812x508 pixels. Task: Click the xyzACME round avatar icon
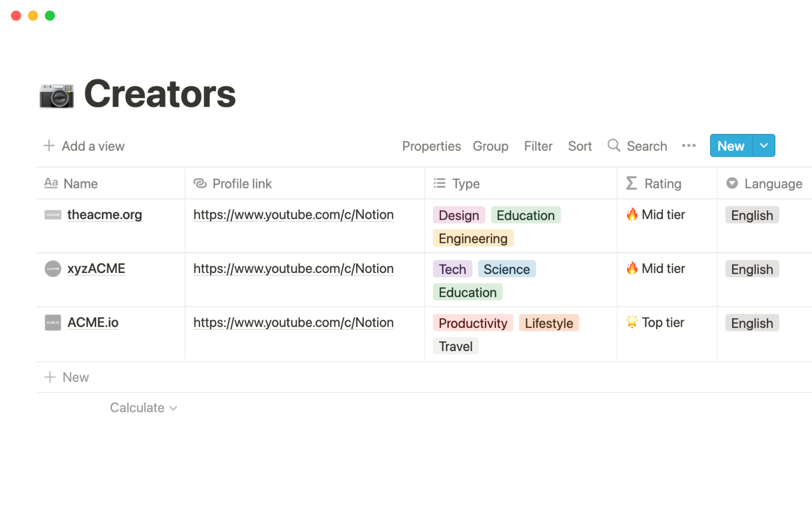coord(53,269)
